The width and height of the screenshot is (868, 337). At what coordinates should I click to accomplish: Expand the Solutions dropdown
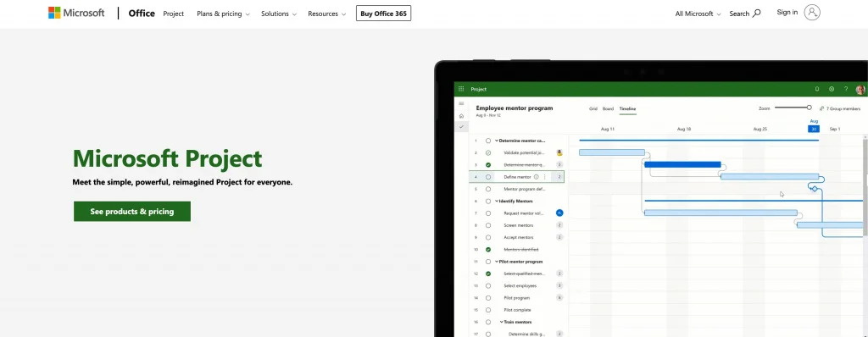(279, 14)
